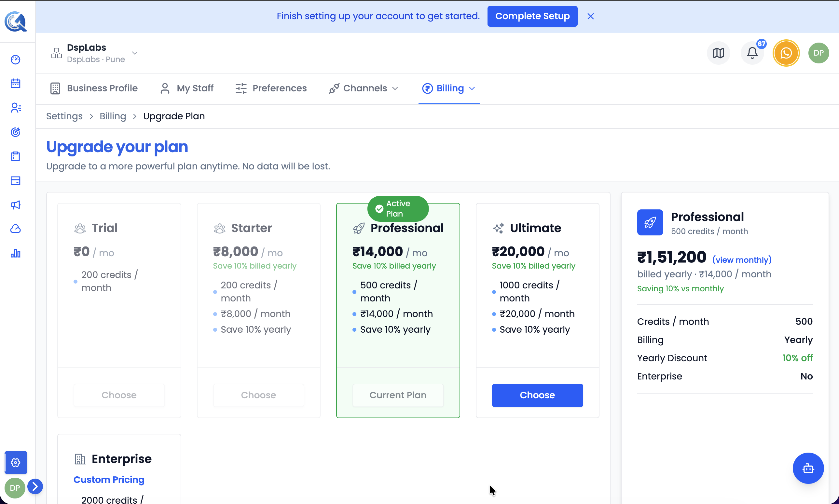Image resolution: width=839 pixels, height=504 pixels.
Task: Click the rocket icon on Professional card
Action: (359, 228)
